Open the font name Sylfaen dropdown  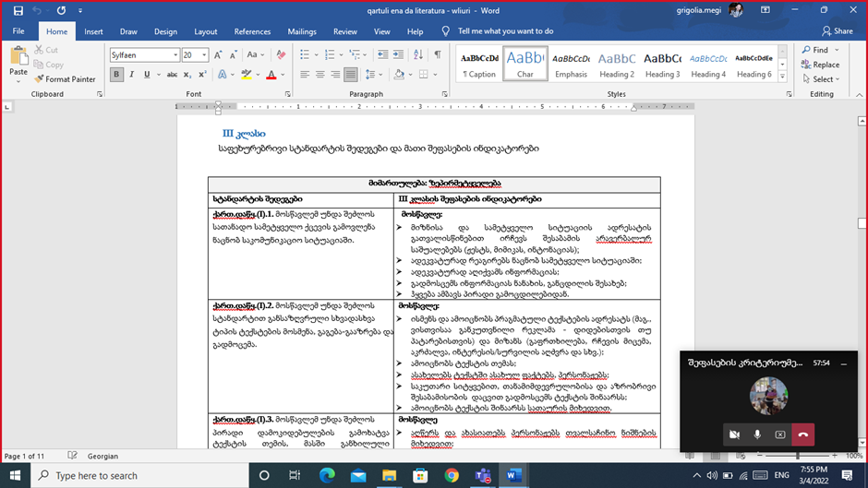point(175,54)
